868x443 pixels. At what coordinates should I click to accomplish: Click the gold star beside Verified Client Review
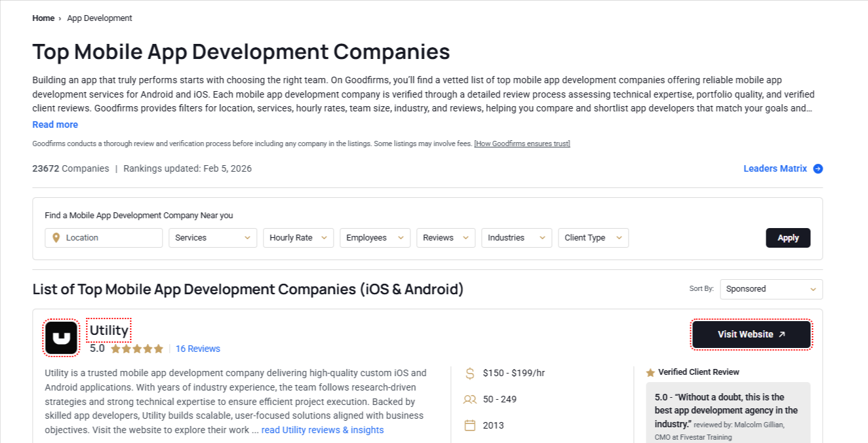[648, 372]
